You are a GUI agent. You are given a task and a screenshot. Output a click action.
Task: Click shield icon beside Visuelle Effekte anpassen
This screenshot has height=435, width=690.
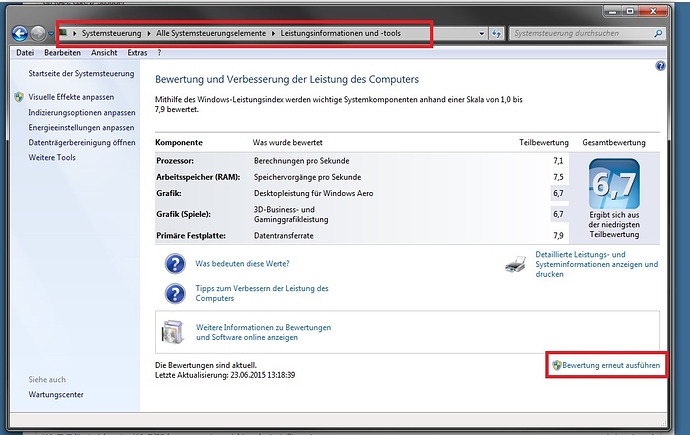click(x=19, y=97)
